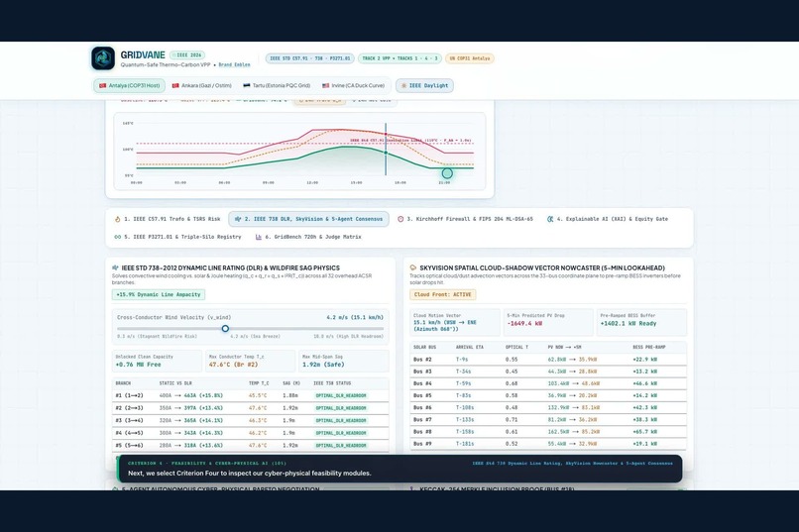Open tab 4 Explainable AI (XAI) & Equity Gate
799x532 pixels.
[608, 219]
